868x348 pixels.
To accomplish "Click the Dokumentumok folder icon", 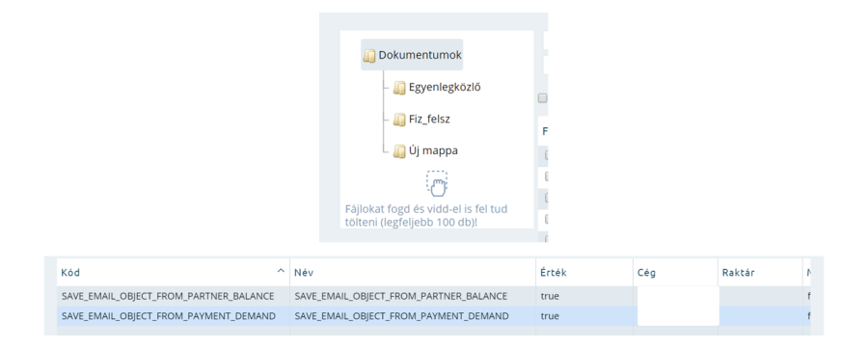I will (369, 55).
